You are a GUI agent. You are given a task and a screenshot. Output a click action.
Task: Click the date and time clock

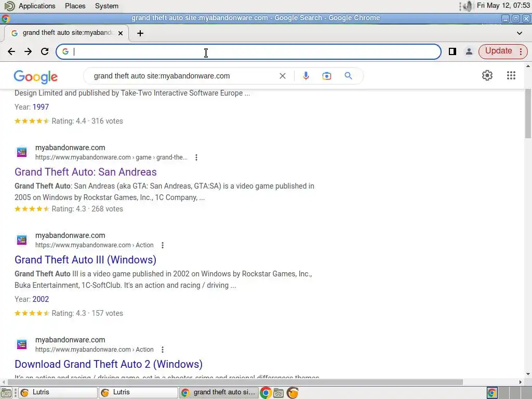coord(503,5)
